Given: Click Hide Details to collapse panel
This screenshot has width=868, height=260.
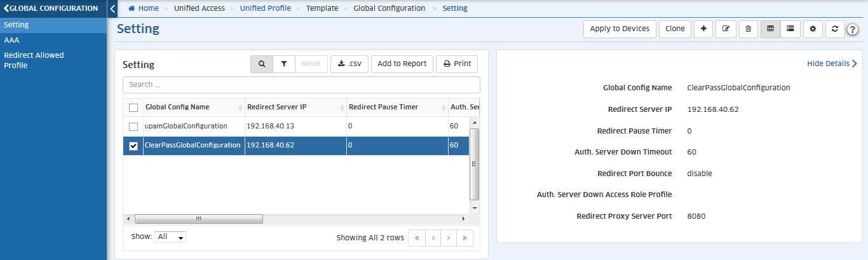Looking at the screenshot, I should click(x=832, y=64).
